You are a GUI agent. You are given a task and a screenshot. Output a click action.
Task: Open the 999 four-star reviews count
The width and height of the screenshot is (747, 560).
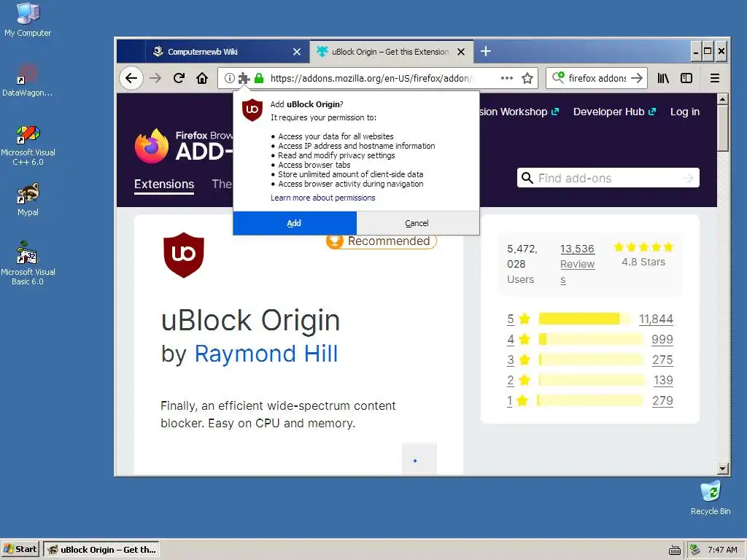tap(662, 339)
